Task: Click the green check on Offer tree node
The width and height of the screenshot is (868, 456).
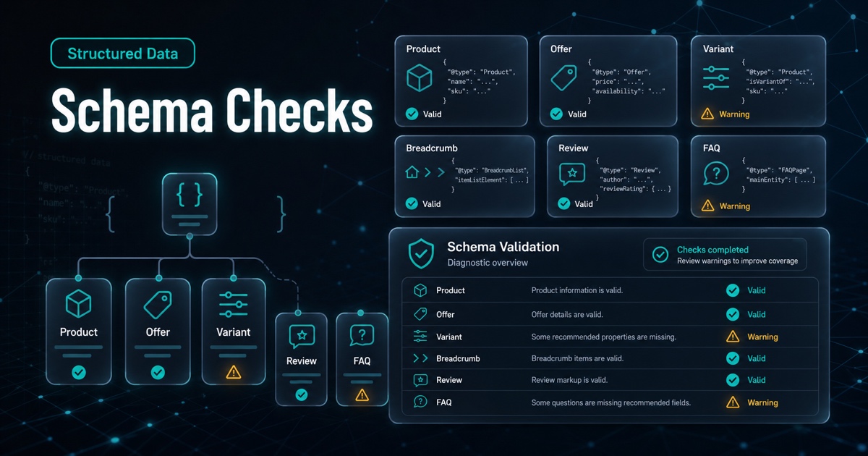Action: (157, 372)
